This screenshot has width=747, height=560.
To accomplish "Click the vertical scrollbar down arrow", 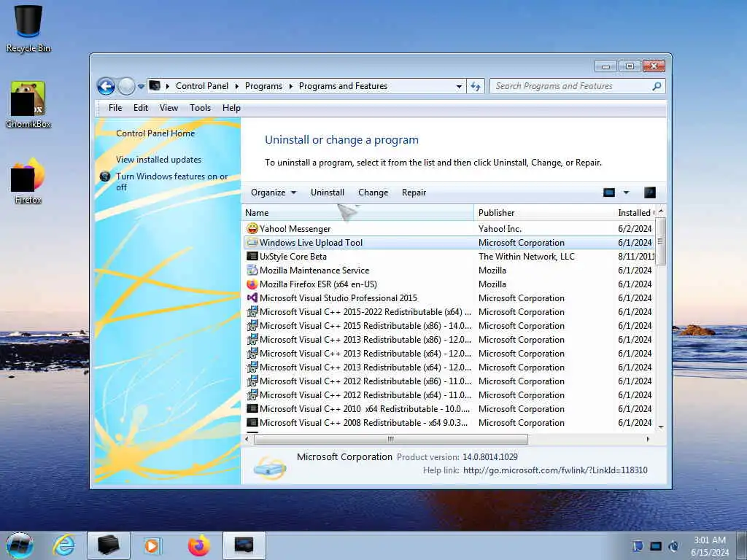I will [x=661, y=427].
